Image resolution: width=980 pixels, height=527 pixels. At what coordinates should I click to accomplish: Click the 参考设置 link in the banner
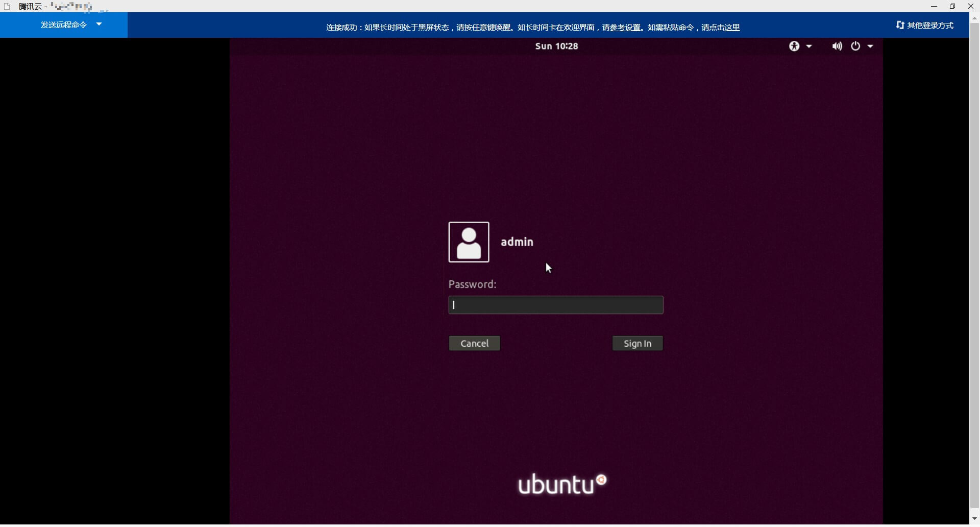(625, 28)
